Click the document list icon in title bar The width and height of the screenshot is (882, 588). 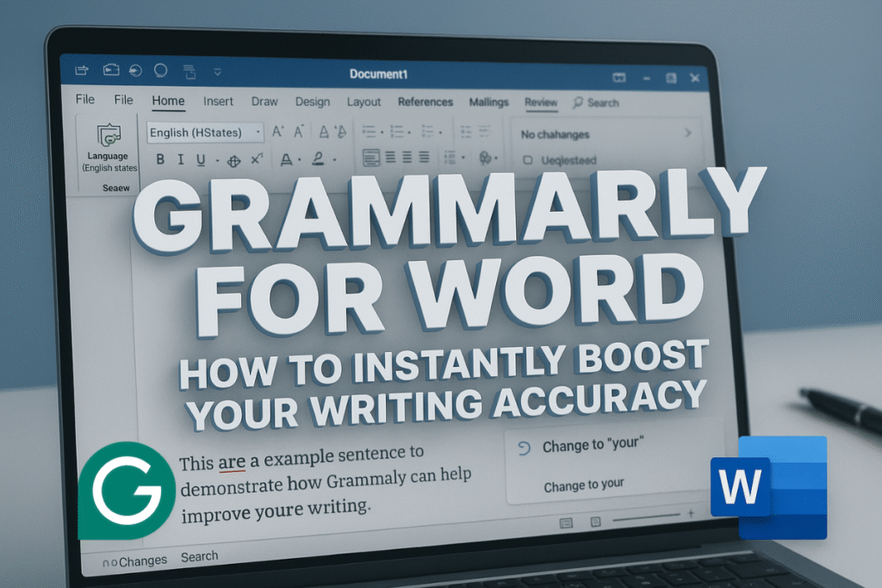[x=189, y=71]
